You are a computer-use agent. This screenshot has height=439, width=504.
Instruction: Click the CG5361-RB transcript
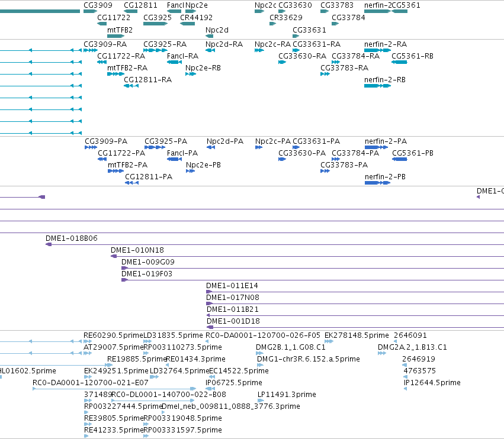(400, 62)
